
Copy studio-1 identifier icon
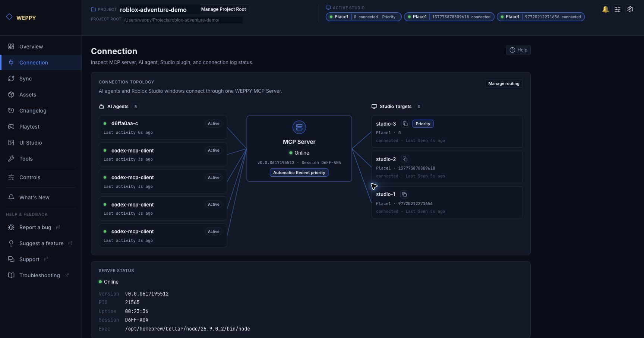(404, 194)
